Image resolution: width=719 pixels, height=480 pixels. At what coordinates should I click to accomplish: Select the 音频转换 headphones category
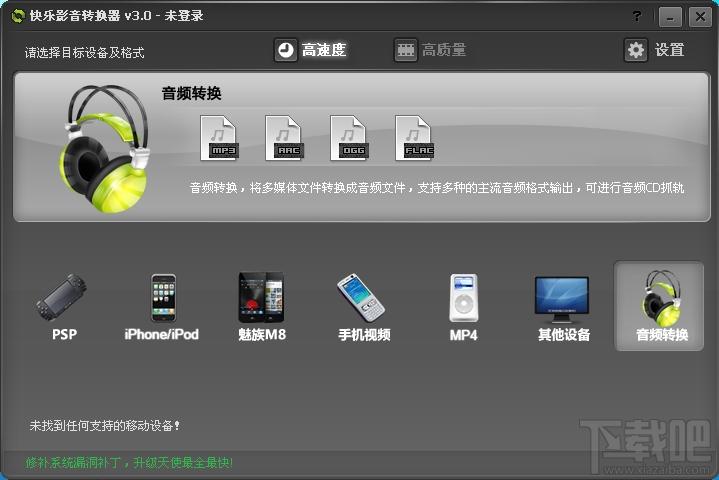coord(659,306)
